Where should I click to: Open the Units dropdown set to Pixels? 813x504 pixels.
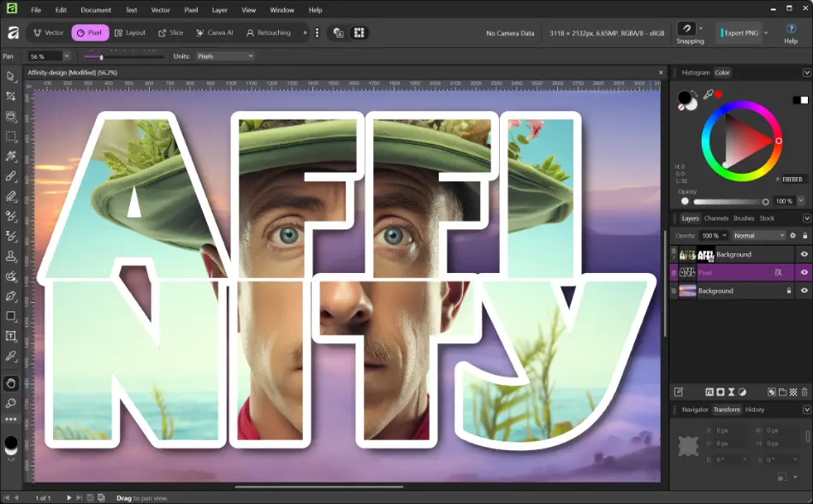coord(225,56)
